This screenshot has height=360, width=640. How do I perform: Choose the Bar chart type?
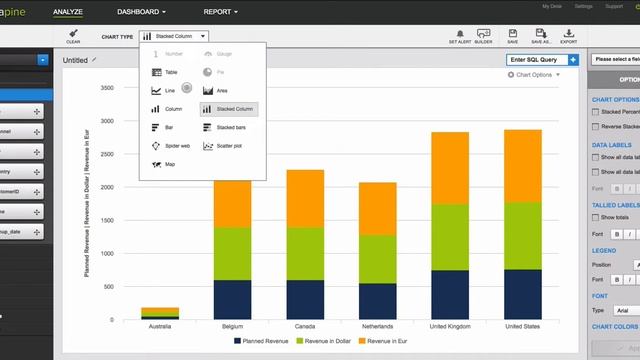162,127
